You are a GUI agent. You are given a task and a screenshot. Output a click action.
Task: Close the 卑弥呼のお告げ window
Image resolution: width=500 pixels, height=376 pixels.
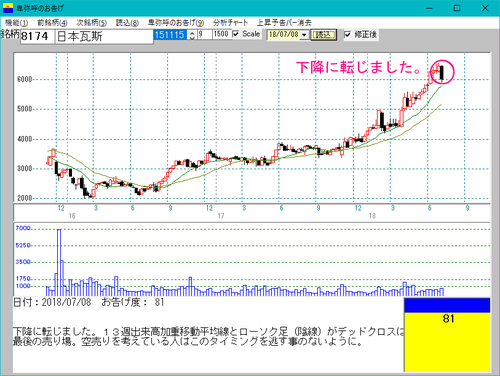[485, 8]
